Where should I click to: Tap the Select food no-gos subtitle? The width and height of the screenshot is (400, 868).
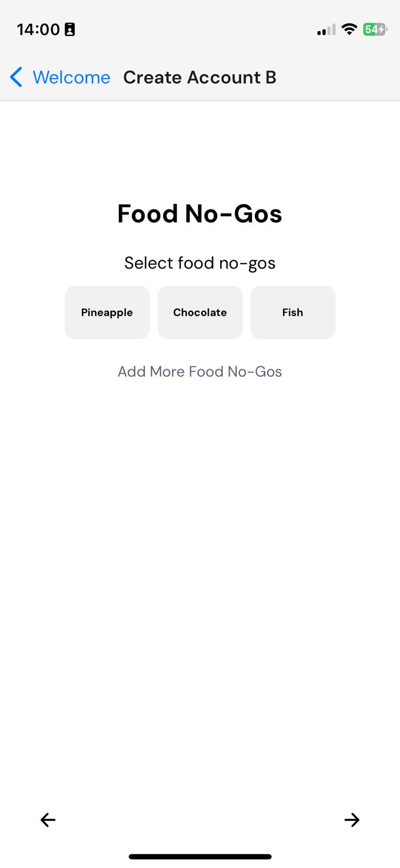(x=200, y=263)
